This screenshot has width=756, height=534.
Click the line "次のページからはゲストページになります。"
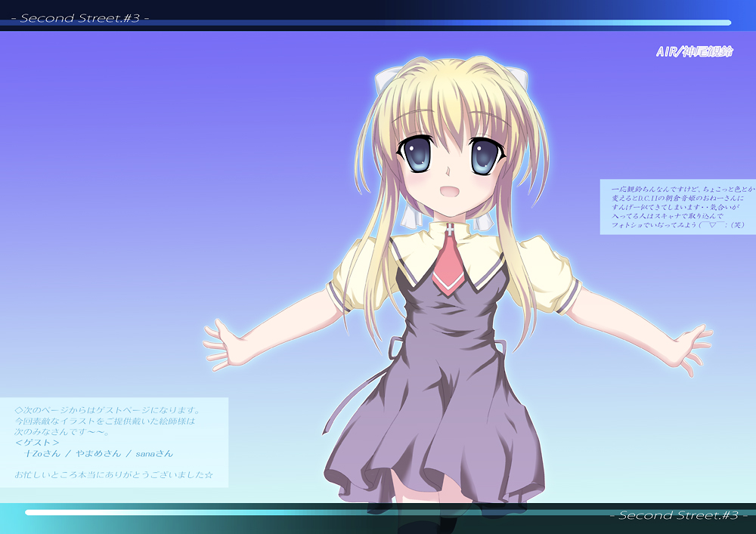click(107, 410)
